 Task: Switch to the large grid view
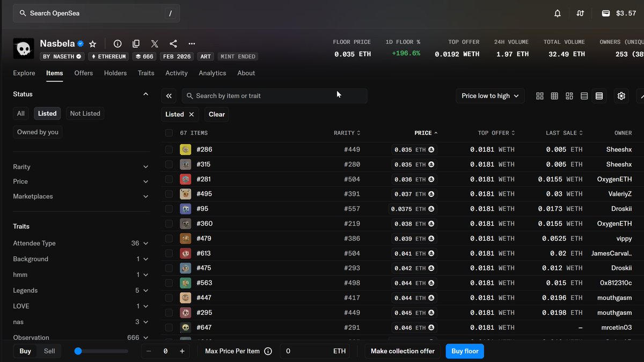click(x=540, y=96)
